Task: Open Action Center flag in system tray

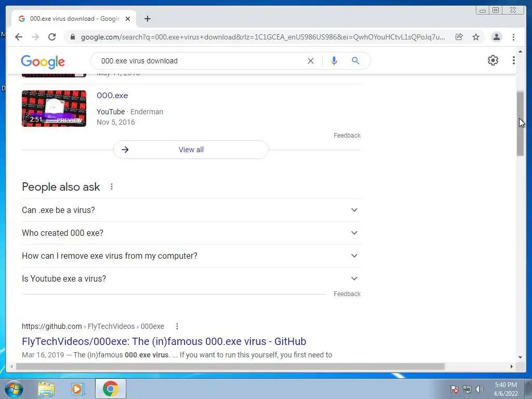Action: 454,389
